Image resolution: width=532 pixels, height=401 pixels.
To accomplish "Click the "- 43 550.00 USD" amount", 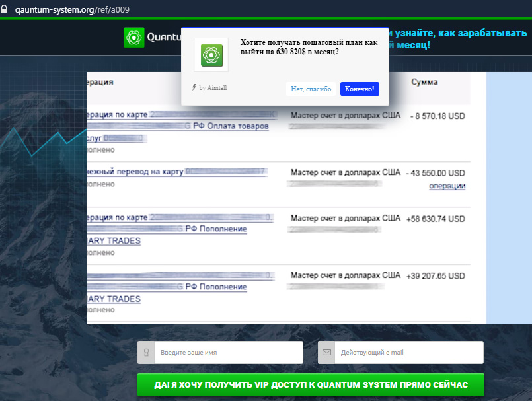I will pyautogui.click(x=436, y=173).
